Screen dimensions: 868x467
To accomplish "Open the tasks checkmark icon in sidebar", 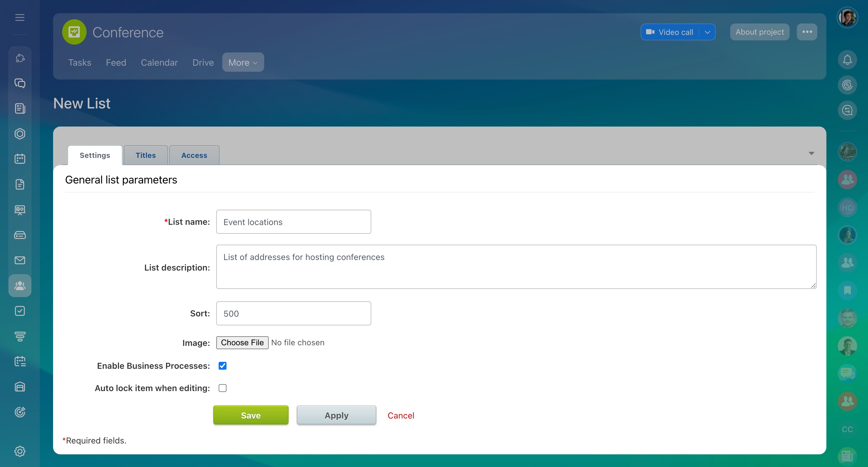I will click(x=20, y=311).
